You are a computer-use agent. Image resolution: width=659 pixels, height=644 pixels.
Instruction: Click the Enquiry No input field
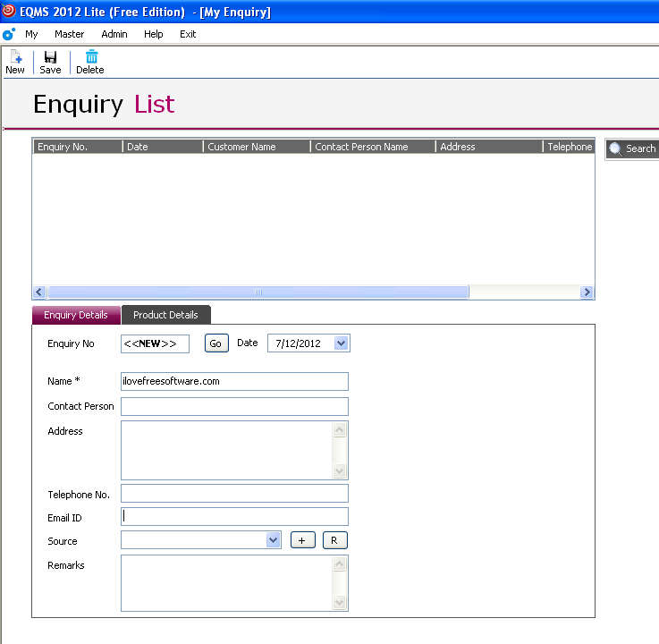(x=155, y=343)
